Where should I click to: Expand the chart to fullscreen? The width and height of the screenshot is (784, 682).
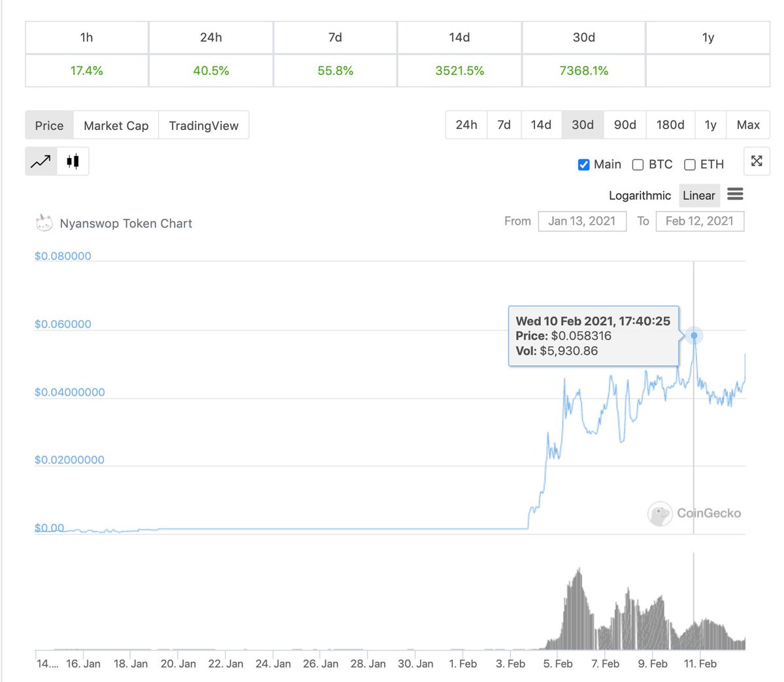(757, 161)
